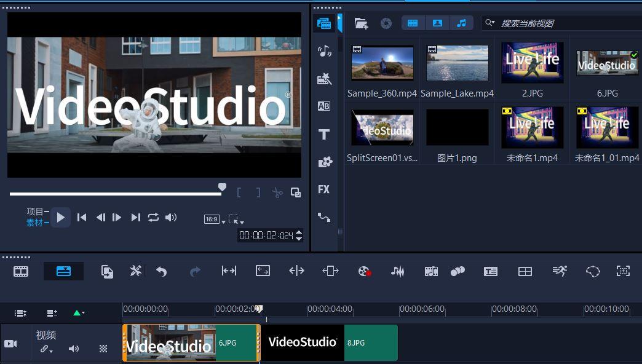
Task: Click the undo arrow in timeline toolbar
Action: 161,271
